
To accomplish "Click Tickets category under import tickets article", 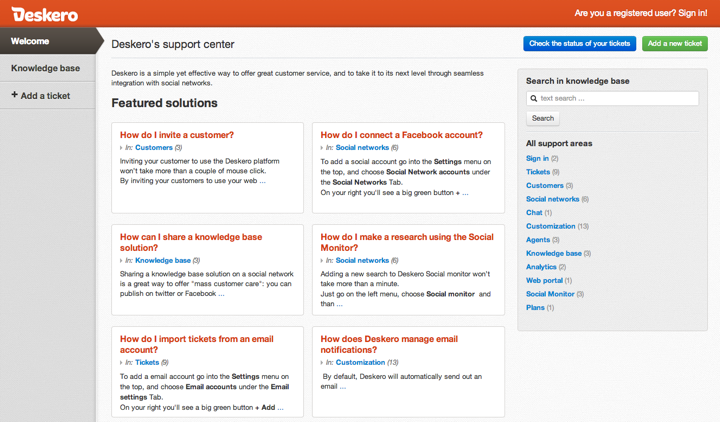I will (x=147, y=362).
